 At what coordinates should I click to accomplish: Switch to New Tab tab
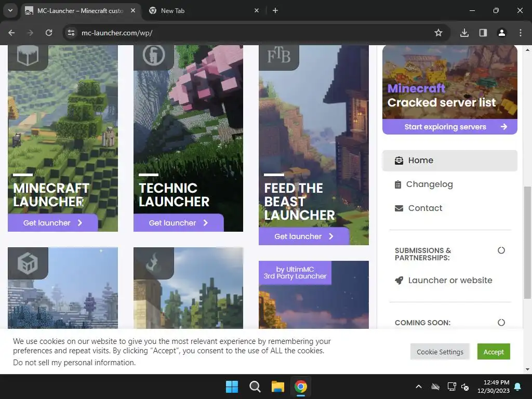pos(204,10)
